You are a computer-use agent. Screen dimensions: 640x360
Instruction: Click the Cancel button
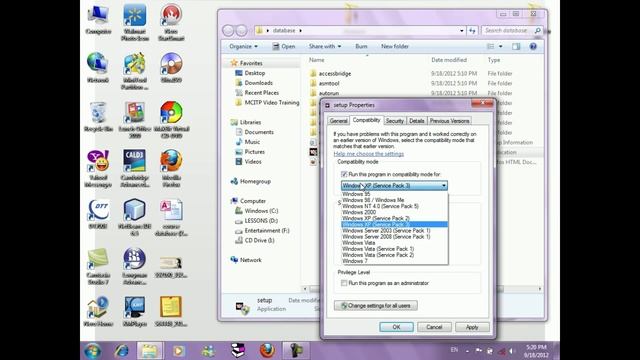tap(434, 327)
